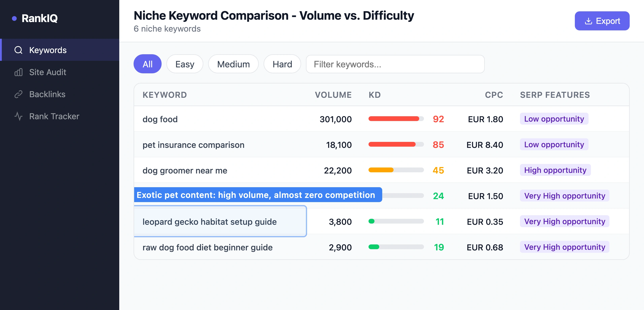Click the Backlinks chain-link icon
The image size is (644, 310).
click(18, 94)
